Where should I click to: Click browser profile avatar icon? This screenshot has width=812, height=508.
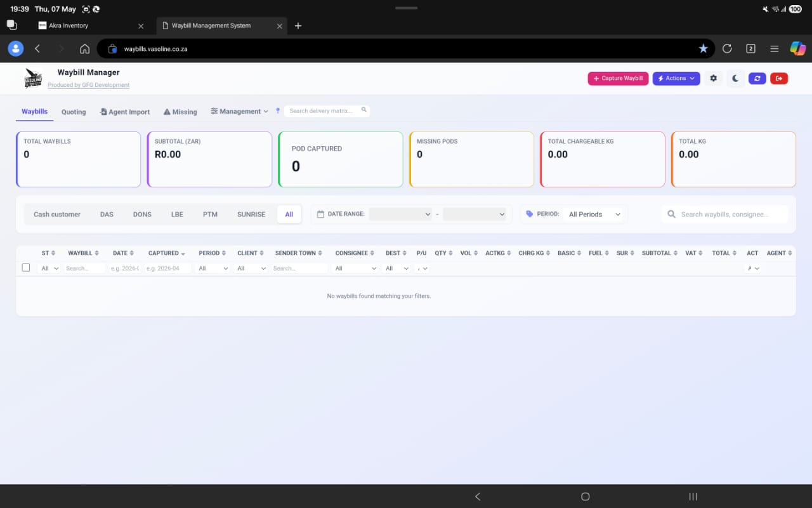[15, 48]
